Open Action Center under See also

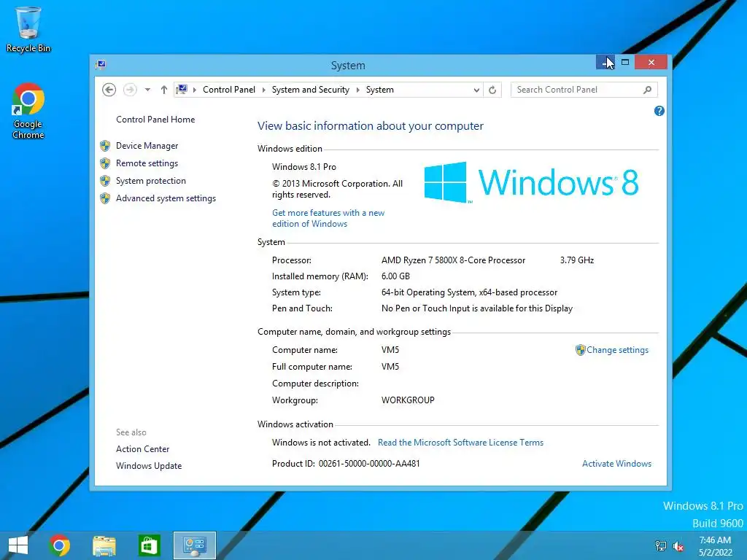(142, 449)
